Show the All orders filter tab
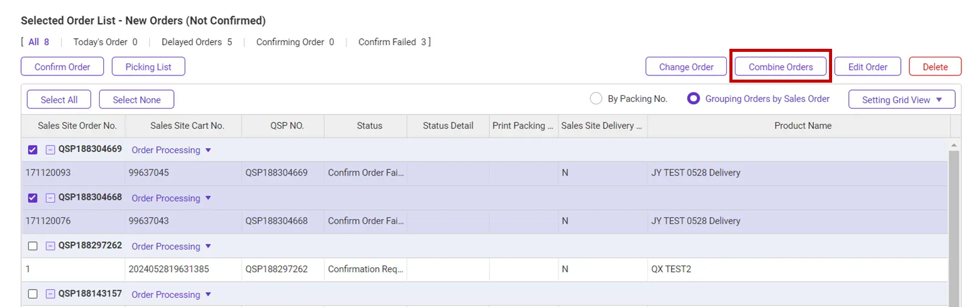The width and height of the screenshot is (980, 307). pyautogui.click(x=39, y=42)
